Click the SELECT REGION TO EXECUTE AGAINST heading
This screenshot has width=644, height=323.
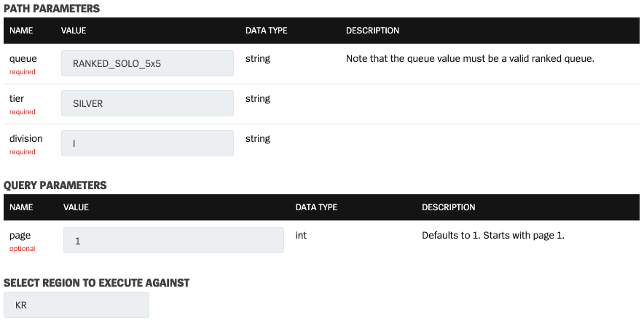click(x=97, y=282)
